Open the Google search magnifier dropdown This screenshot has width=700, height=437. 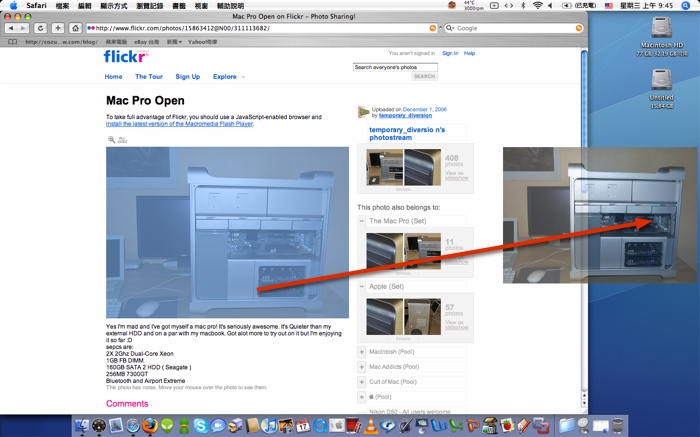[450, 28]
